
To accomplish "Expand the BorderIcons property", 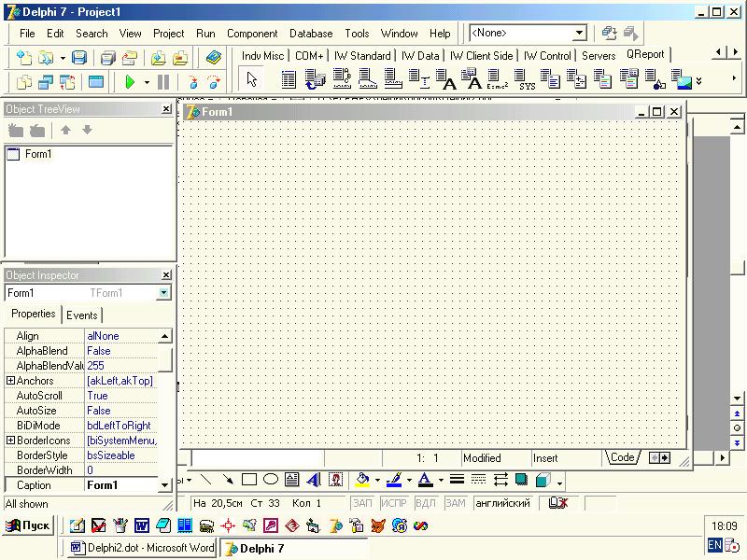I will pyautogui.click(x=10, y=441).
